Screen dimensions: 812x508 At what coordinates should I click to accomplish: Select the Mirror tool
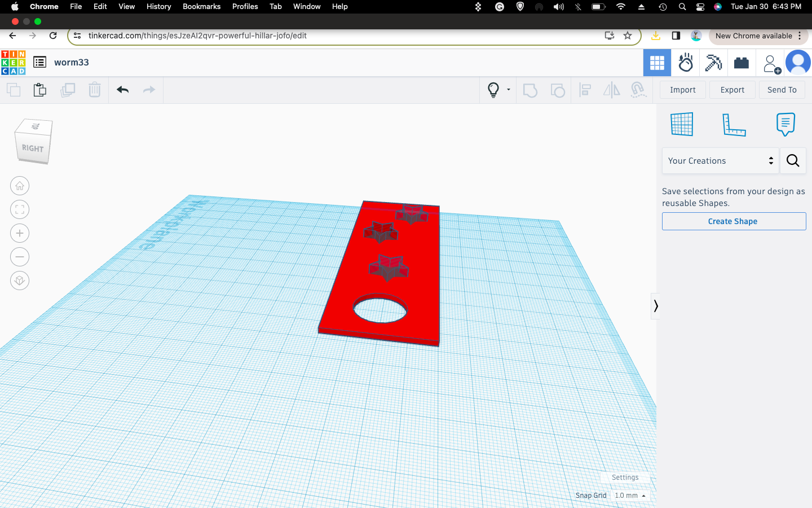611,90
